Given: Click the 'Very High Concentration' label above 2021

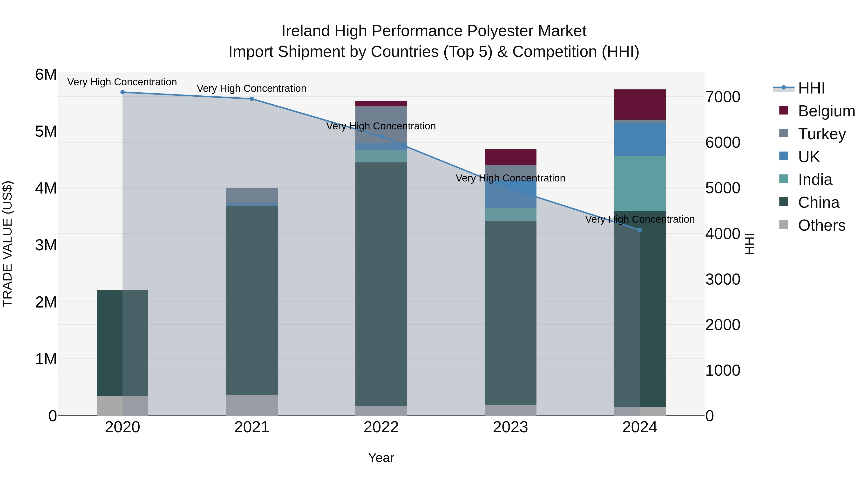Looking at the screenshot, I should pyautogui.click(x=251, y=88).
